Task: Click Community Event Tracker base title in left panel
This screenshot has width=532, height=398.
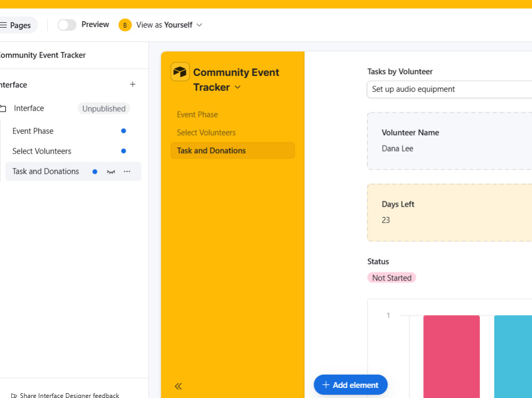Action: click(x=43, y=55)
